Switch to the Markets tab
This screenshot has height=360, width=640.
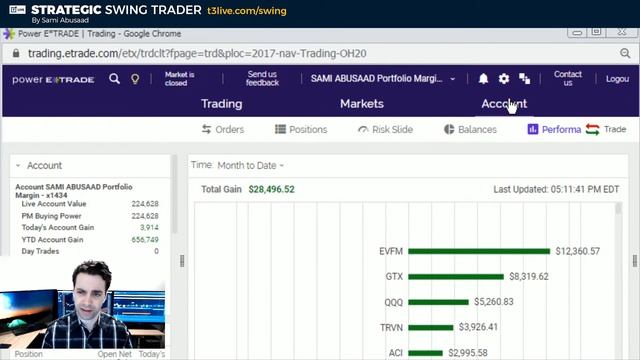(x=362, y=104)
